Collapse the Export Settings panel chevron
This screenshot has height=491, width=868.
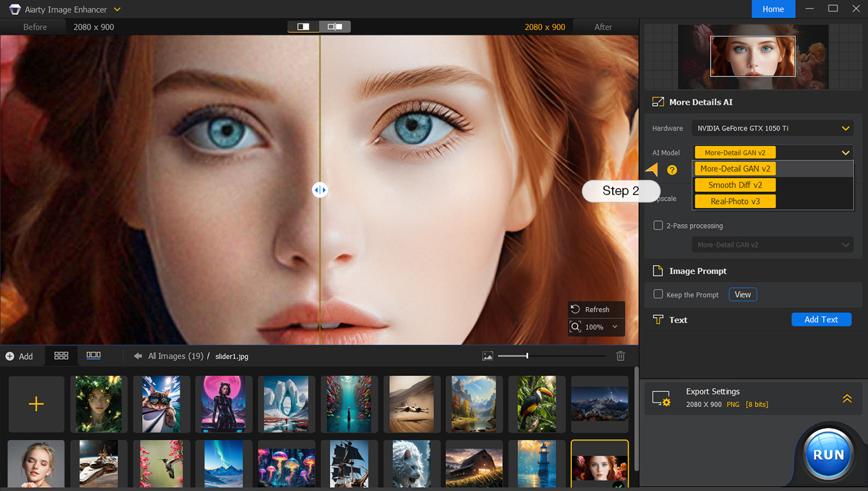[x=847, y=398]
